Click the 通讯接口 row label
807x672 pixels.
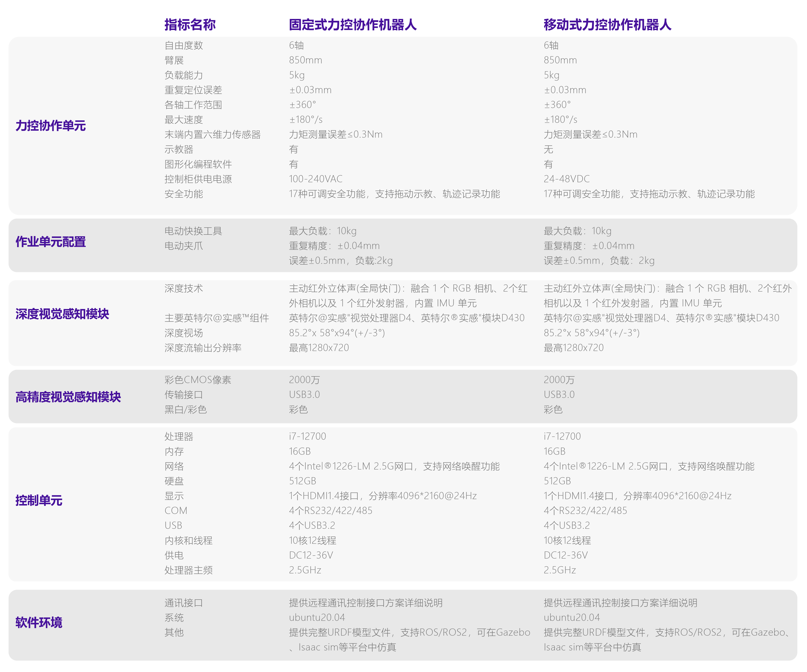click(x=184, y=603)
